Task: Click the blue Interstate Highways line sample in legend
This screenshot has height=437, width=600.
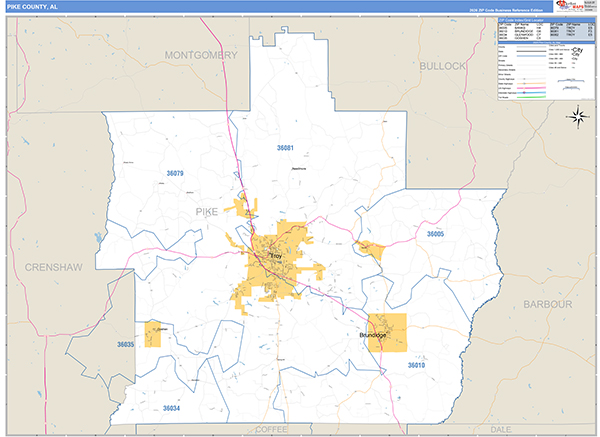Action: point(532,93)
